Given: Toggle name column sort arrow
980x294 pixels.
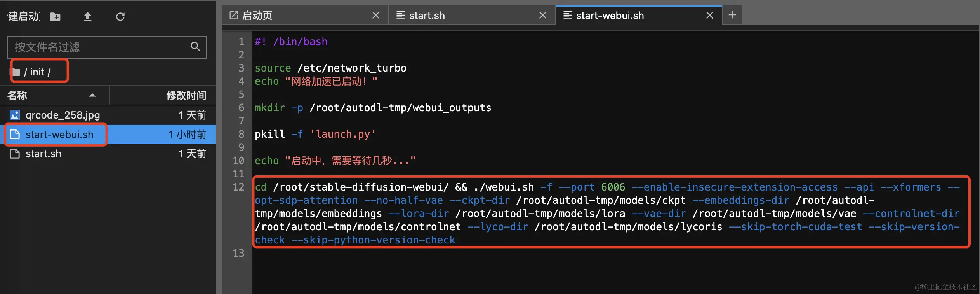Looking at the screenshot, I should tap(92, 95).
